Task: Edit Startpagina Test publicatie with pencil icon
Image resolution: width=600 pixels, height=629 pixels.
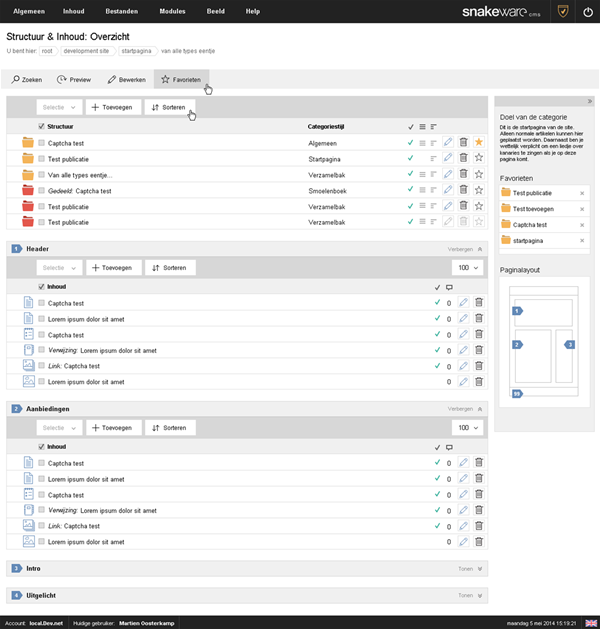Action: 447,158
